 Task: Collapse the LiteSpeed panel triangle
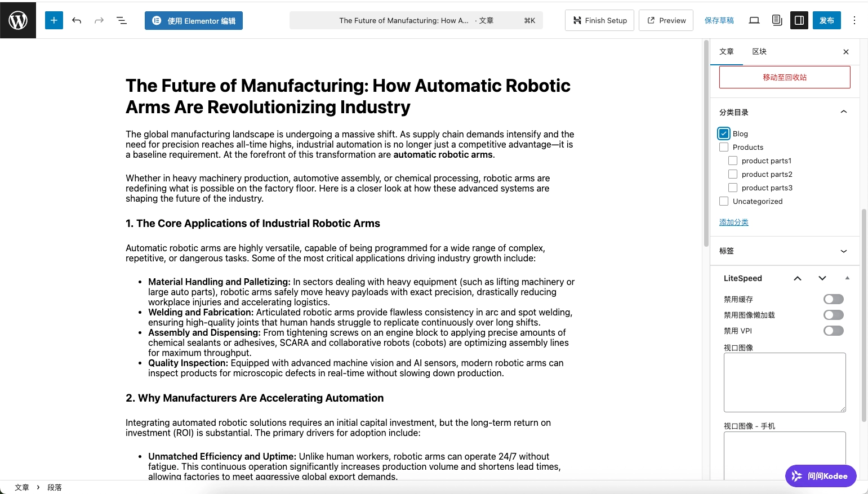(847, 278)
